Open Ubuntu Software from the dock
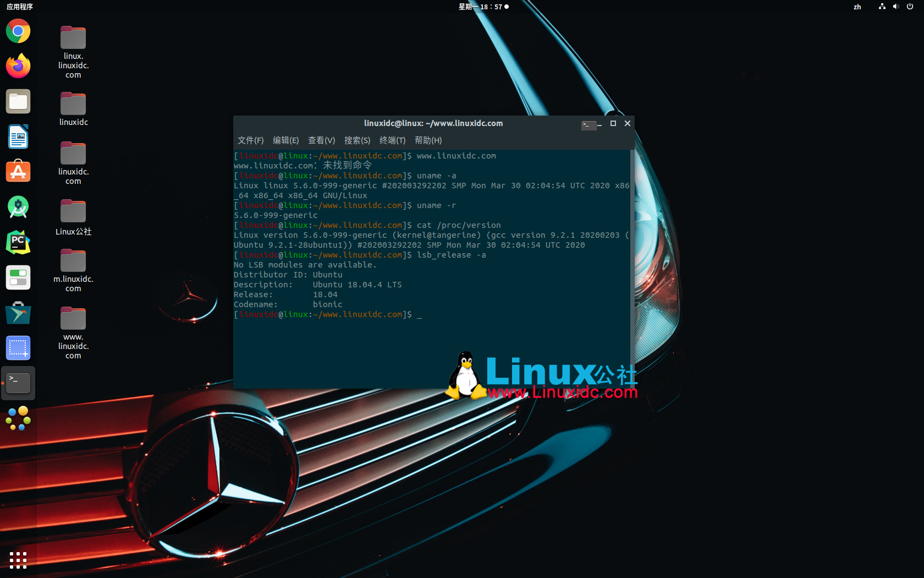The image size is (924, 578). point(18,171)
